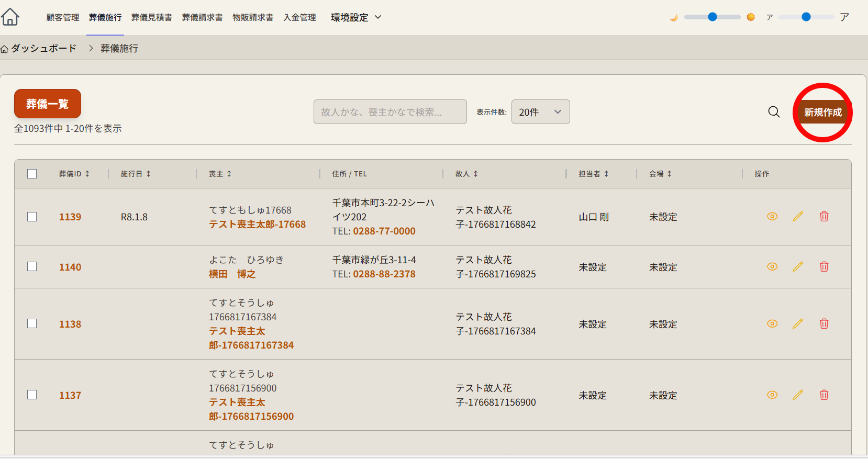
Task: Tick the checkbox for row 1137
Action: (32, 395)
